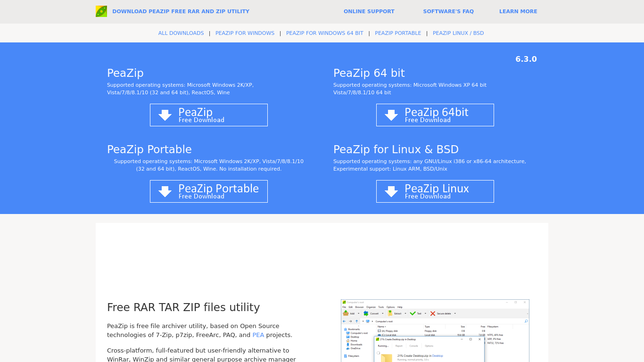Open the Add button dropdown arrow
Screen dimensions: 644x362
pyautogui.click(x=359, y=313)
